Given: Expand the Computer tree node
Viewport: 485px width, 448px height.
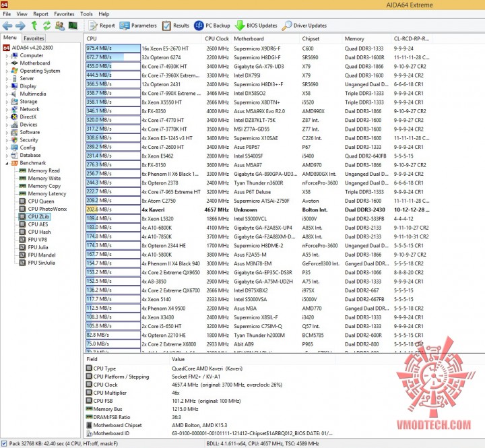Looking at the screenshot, I should tap(7, 56).
